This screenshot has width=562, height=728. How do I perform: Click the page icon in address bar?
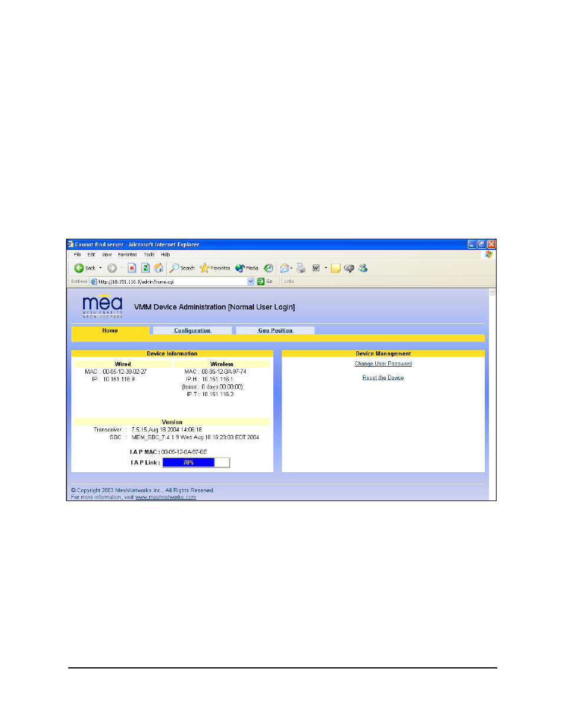click(94, 282)
